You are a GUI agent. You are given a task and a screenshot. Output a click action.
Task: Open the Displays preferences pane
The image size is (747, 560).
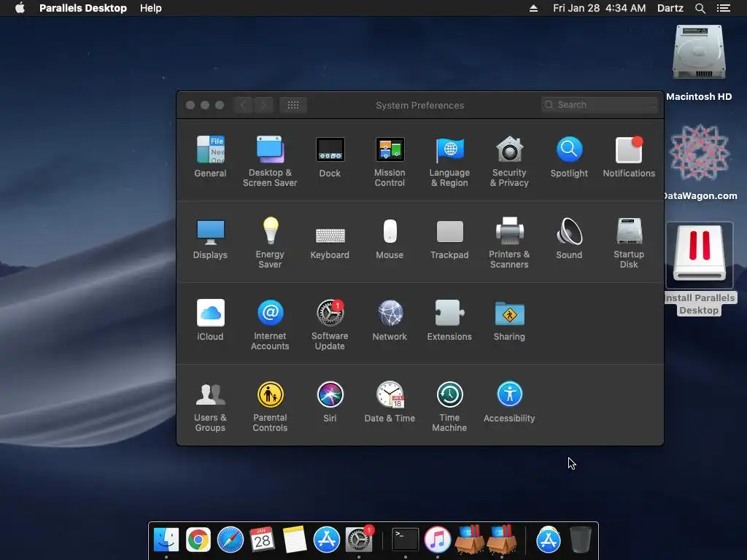pos(210,238)
